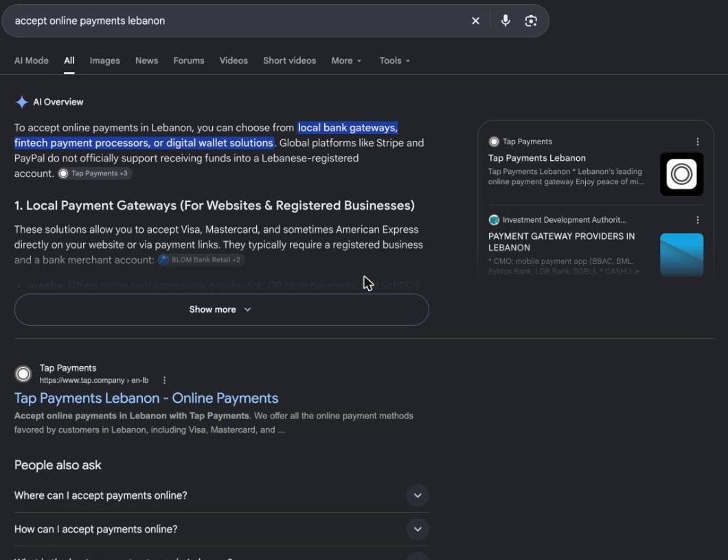Switch to the News tab

coord(147,61)
